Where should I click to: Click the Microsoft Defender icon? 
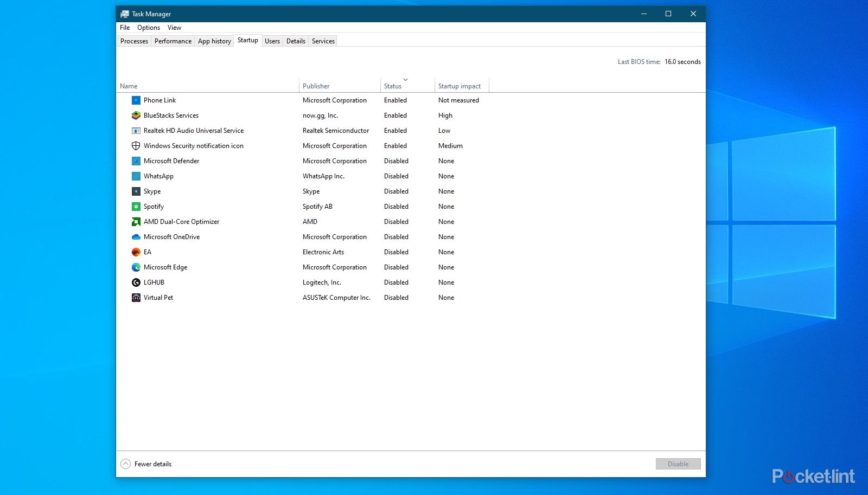click(x=136, y=161)
